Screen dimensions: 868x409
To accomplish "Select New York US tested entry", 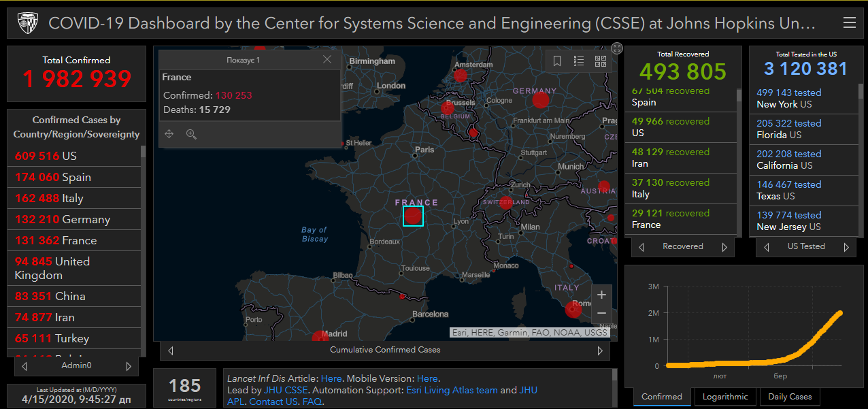I will tap(805, 99).
